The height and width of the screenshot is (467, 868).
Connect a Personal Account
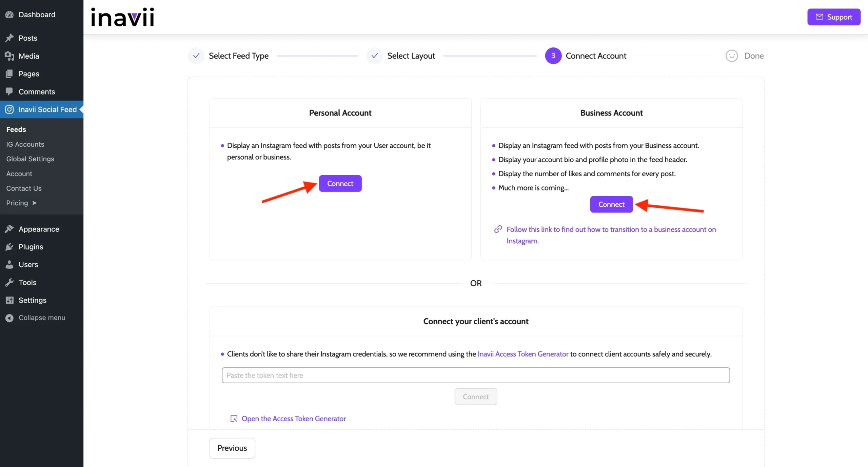(x=340, y=183)
